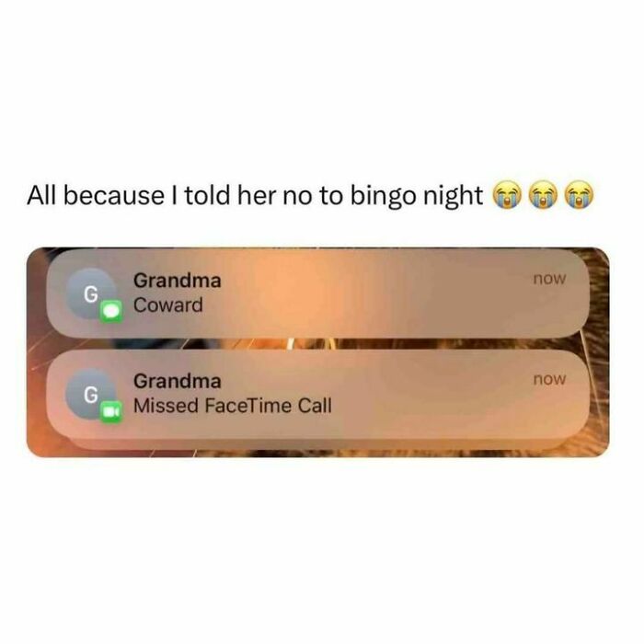
Task: Click the lock screen wallpaper at the right edge
Action: pos(600,353)
